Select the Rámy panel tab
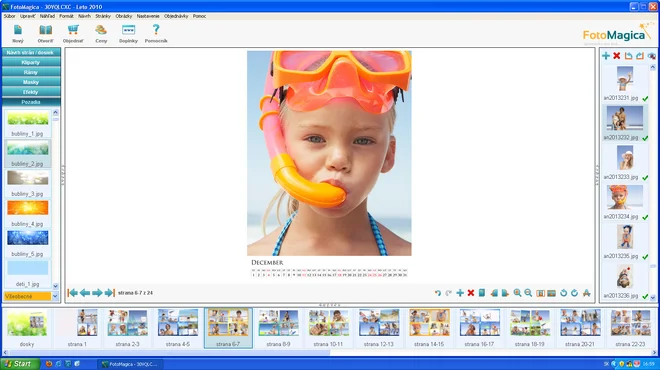This screenshot has width=660, height=370. (31, 72)
